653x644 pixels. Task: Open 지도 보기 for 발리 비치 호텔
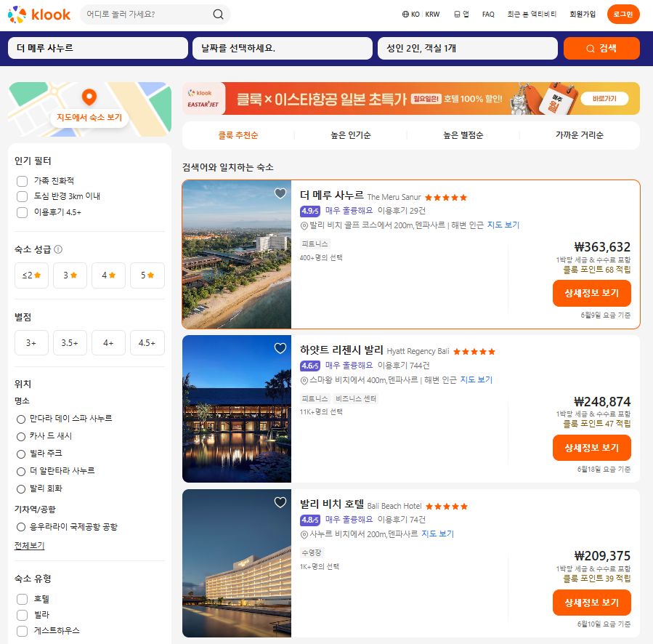pyautogui.click(x=437, y=534)
